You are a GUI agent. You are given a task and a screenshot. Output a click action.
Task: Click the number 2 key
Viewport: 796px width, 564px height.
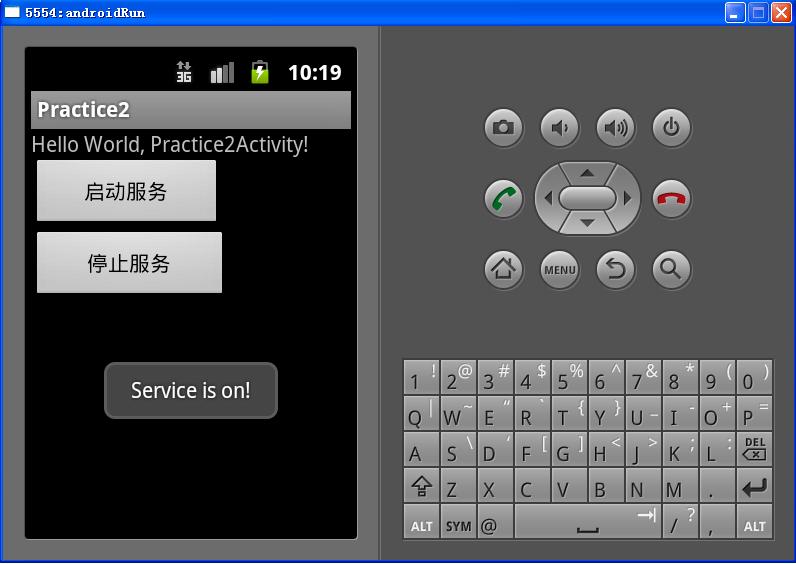[458, 377]
